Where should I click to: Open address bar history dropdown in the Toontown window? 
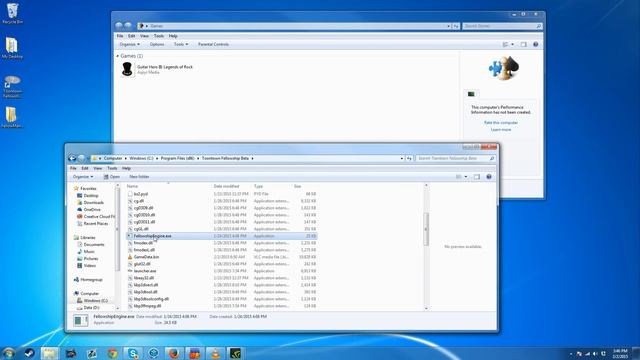pyautogui.click(x=402, y=158)
